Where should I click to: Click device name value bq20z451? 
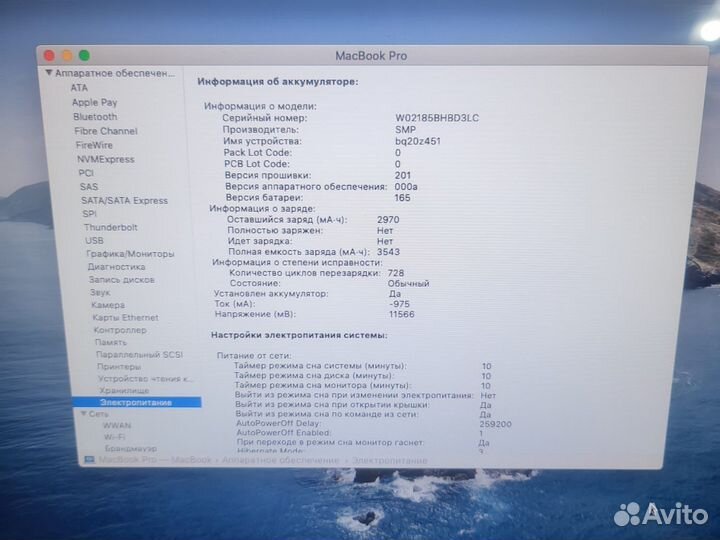click(417, 141)
